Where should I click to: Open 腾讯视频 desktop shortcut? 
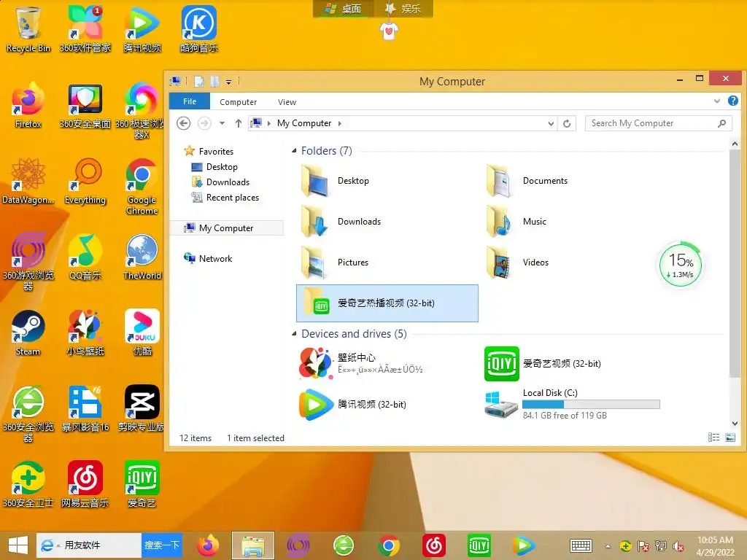(x=142, y=29)
